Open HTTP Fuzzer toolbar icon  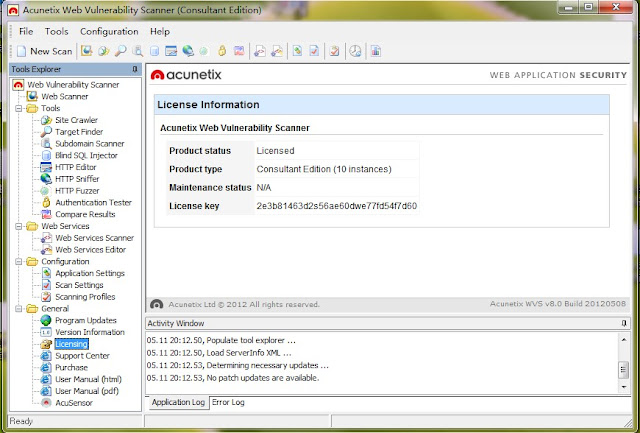tap(204, 51)
